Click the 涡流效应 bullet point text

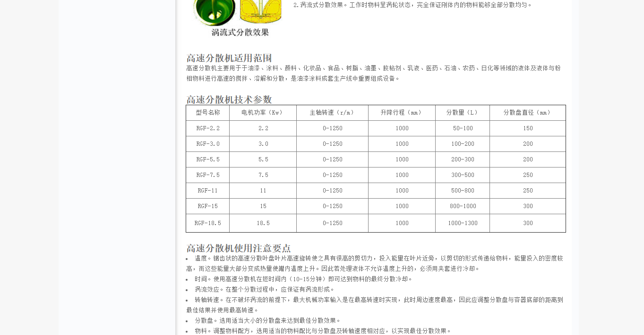pyautogui.click(x=265, y=290)
